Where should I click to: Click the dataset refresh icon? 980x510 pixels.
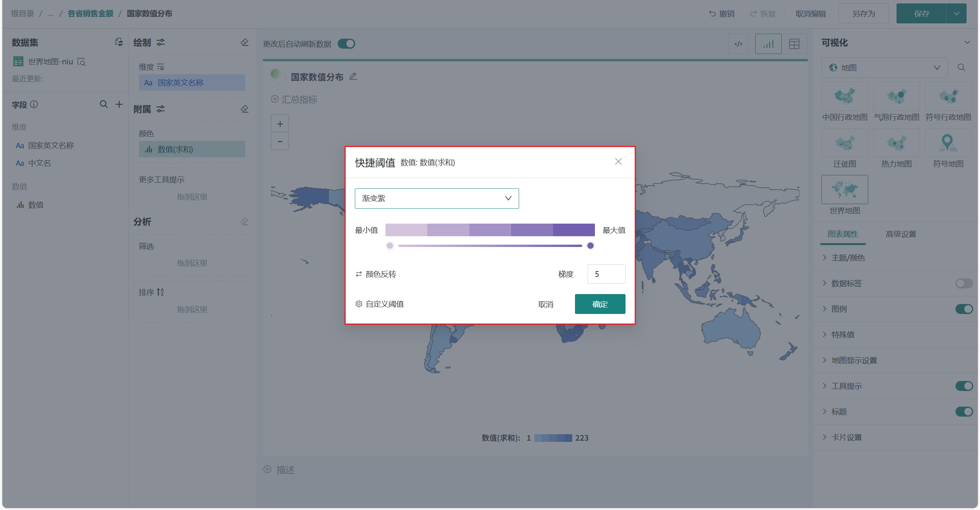(119, 42)
